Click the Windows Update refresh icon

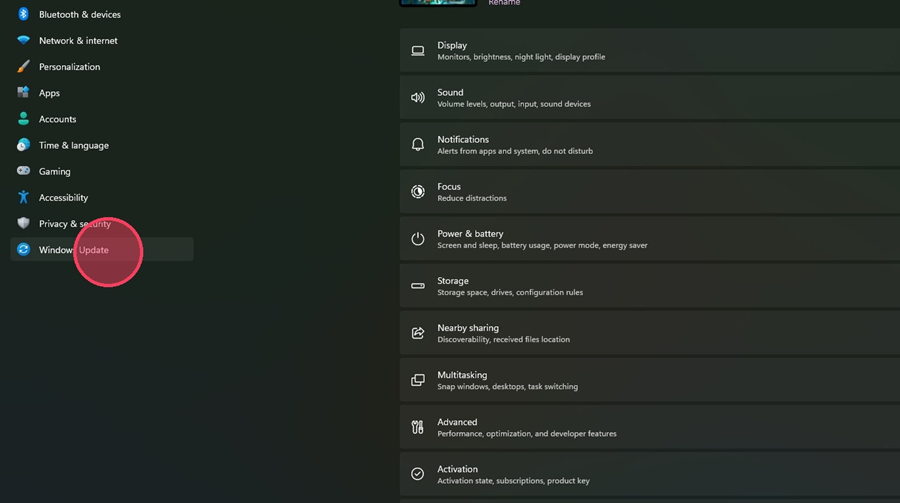point(23,249)
